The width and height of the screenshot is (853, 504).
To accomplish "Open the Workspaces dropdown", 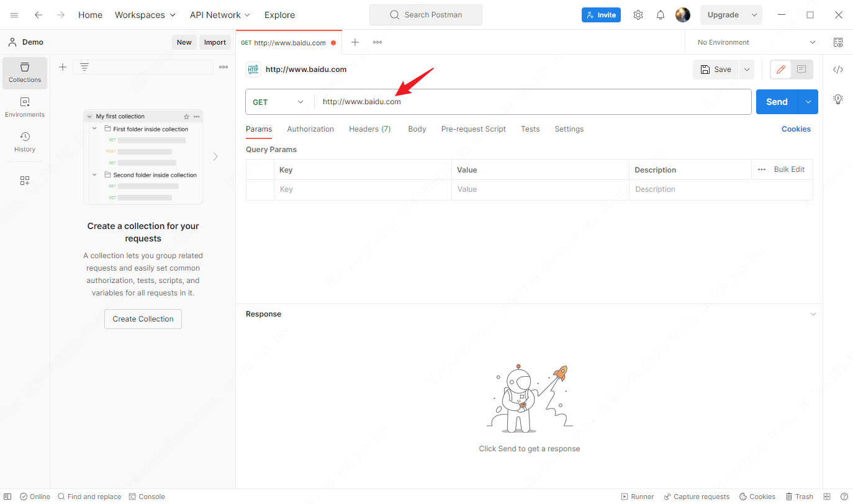I will click(x=145, y=15).
